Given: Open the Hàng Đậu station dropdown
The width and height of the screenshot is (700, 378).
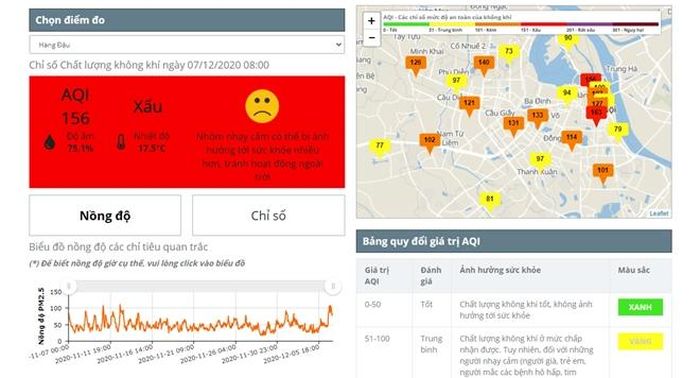Looking at the screenshot, I should coord(187,45).
